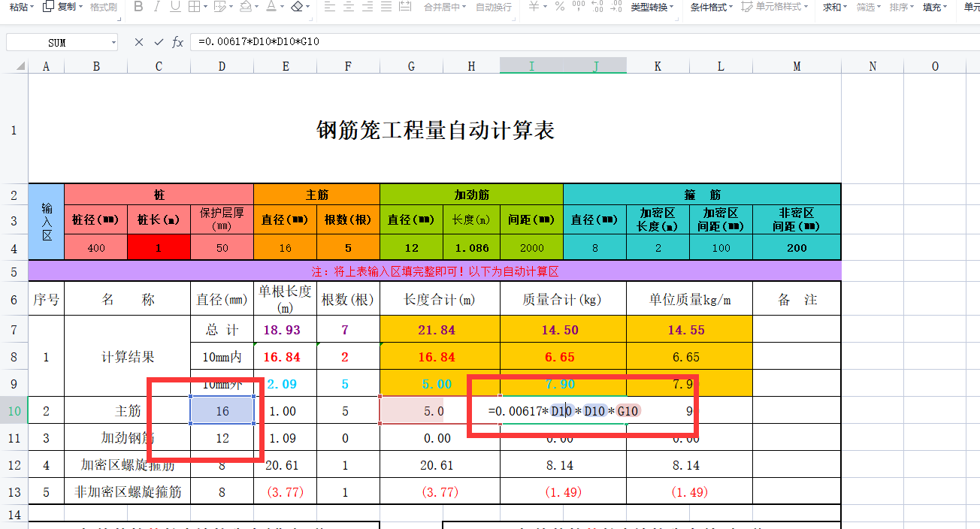980x529 pixels.
Task: Cancel formula entry with X
Action: pos(138,42)
